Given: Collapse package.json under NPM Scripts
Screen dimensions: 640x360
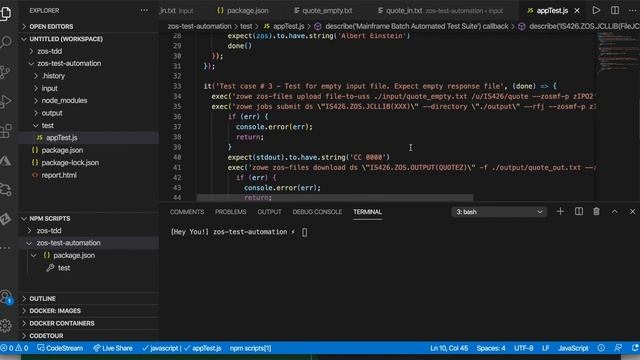Looking at the screenshot, I should click(88, 256).
